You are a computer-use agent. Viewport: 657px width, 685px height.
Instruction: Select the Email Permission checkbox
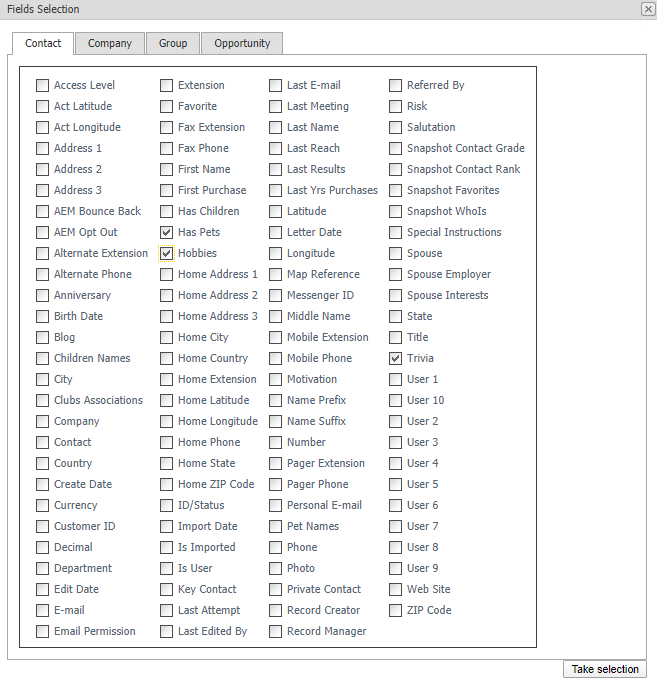42,631
